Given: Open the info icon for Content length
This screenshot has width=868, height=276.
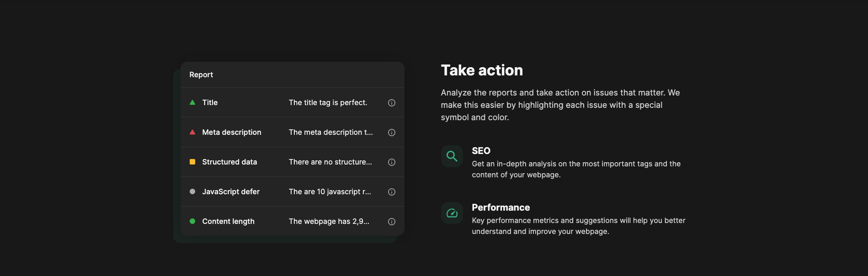Looking at the screenshot, I should click(392, 222).
